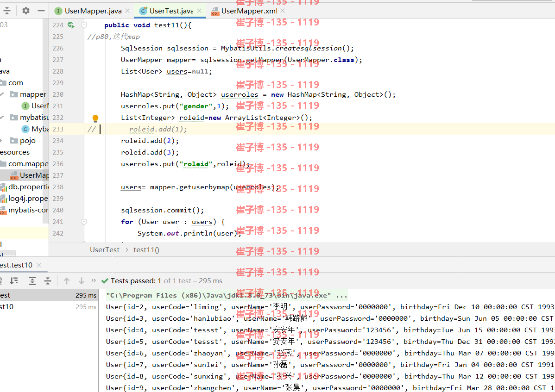Screen dimensions: 555x392
Task: Select the pojo folder
Action: pos(23,141)
